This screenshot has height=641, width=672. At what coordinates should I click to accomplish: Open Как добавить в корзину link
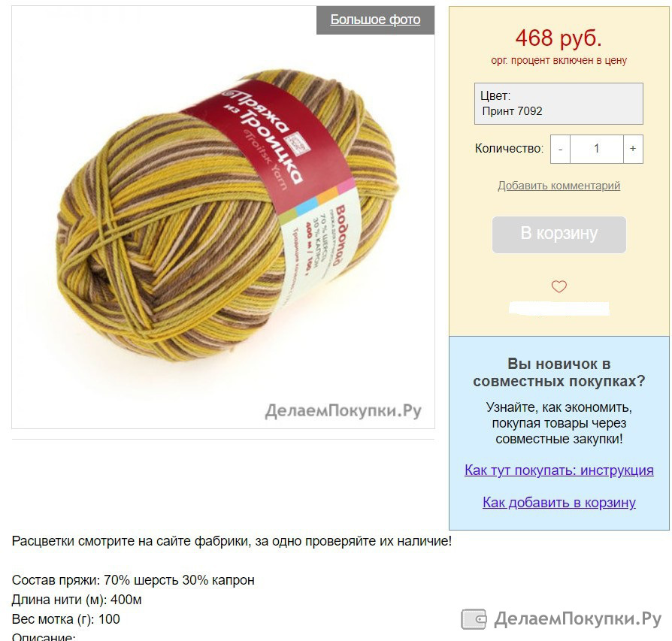tap(558, 502)
